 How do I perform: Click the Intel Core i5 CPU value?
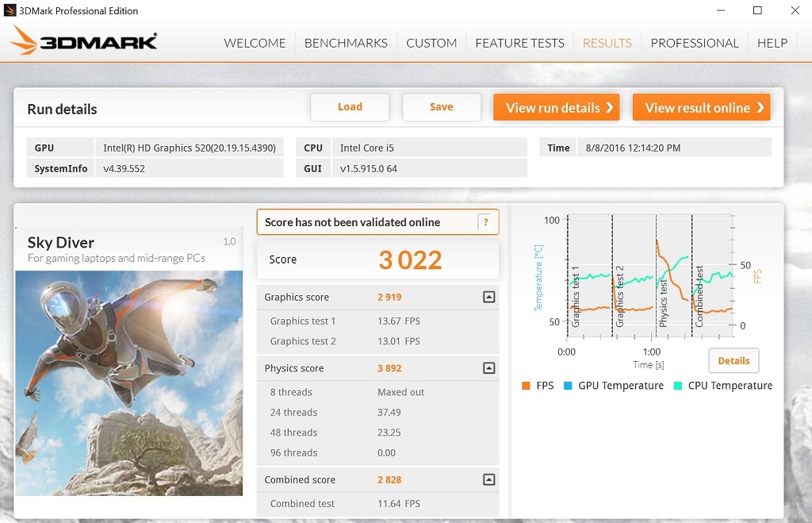click(x=367, y=148)
